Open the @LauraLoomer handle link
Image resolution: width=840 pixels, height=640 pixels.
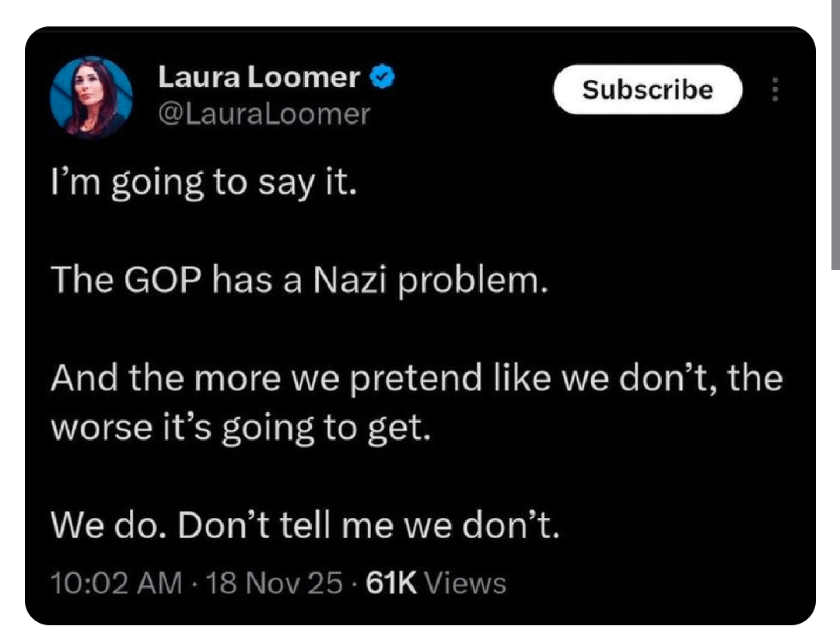tap(264, 114)
